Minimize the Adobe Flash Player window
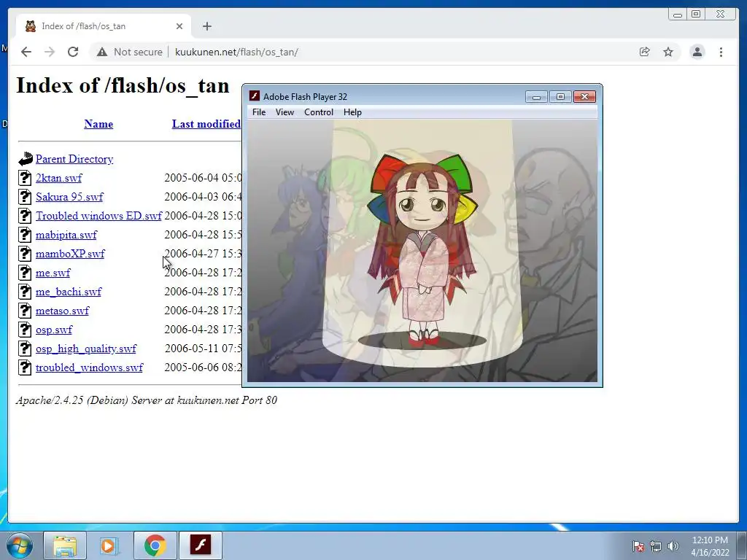This screenshot has height=560, width=747. click(x=536, y=97)
